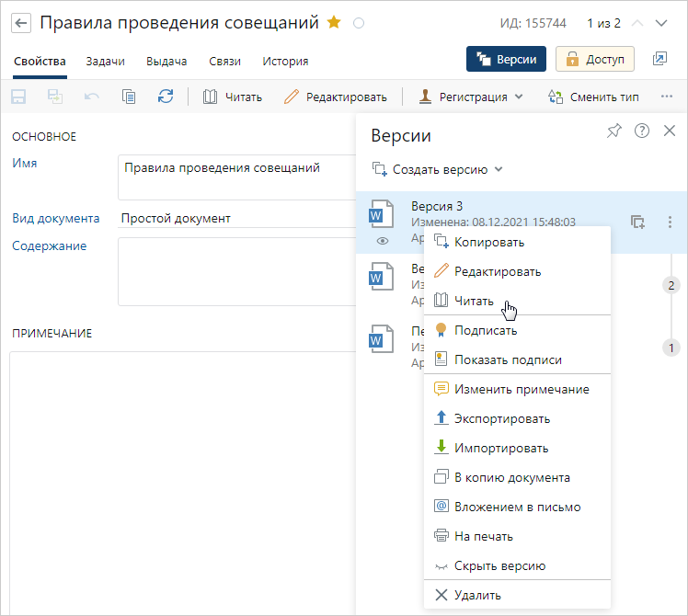688x616 pixels.
Task: Open help in the Versions panel
Action: (642, 131)
